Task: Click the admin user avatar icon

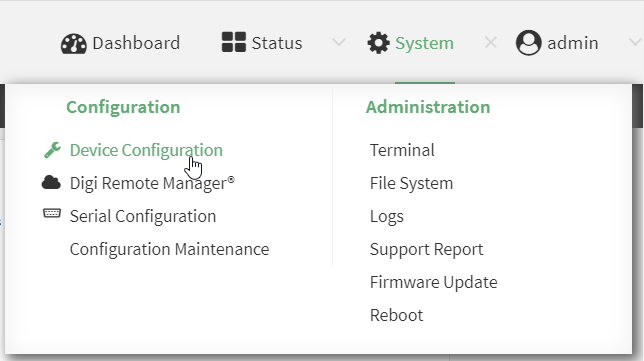Action: tap(529, 43)
